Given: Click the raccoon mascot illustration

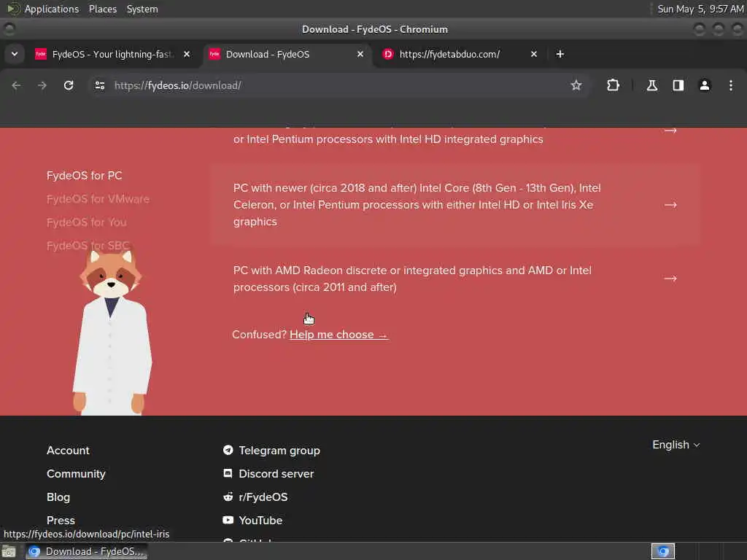Looking at the screenshot, I should (112, 332).
